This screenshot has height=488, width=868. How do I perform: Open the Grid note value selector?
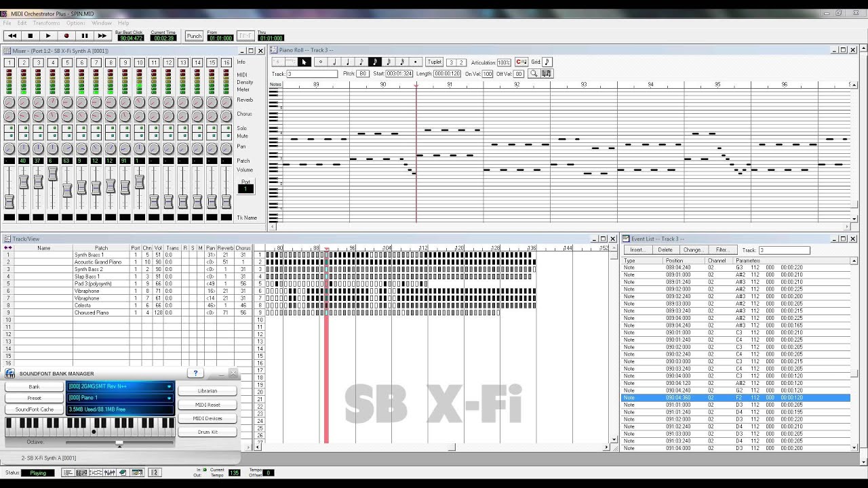pyautogui.click(x=547, y=62)
